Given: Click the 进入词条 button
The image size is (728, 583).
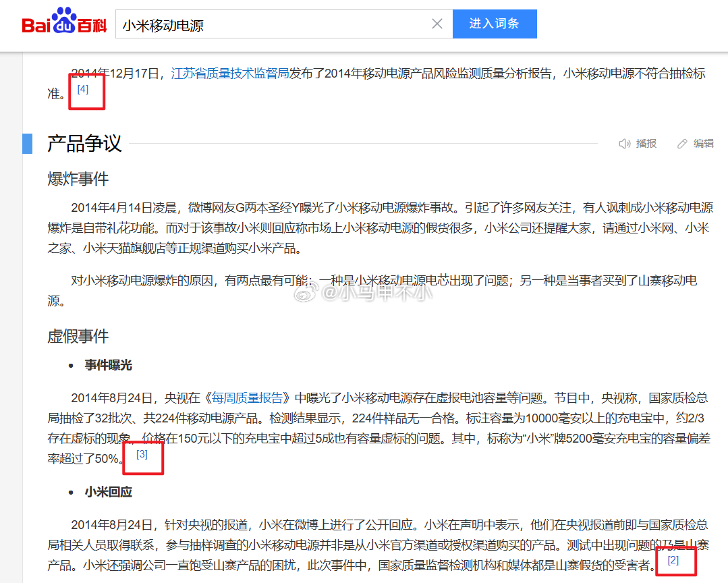Looking at the screenshot, I should (495, 24).
